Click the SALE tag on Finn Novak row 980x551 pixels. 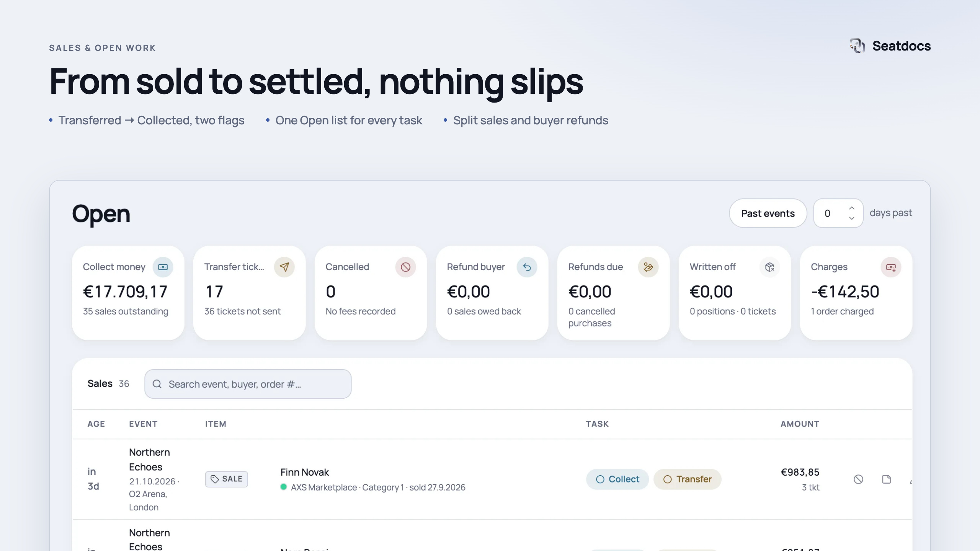(227, 479)
